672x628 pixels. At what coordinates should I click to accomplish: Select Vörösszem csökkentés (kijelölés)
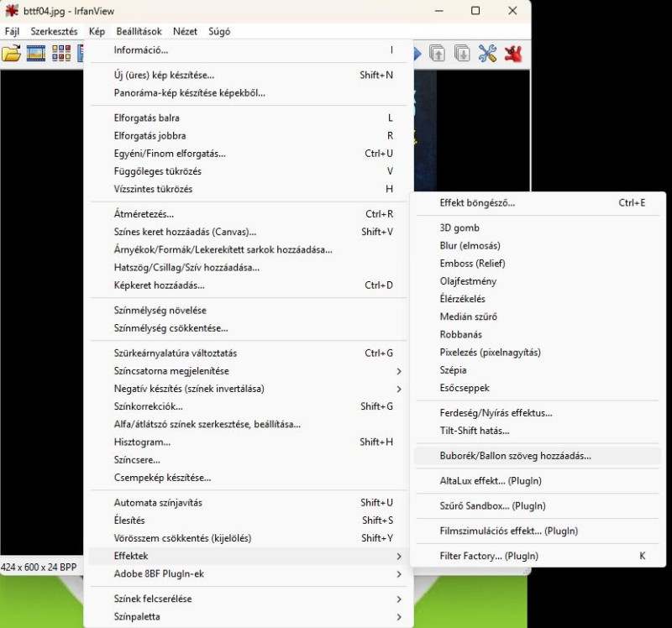249,538
